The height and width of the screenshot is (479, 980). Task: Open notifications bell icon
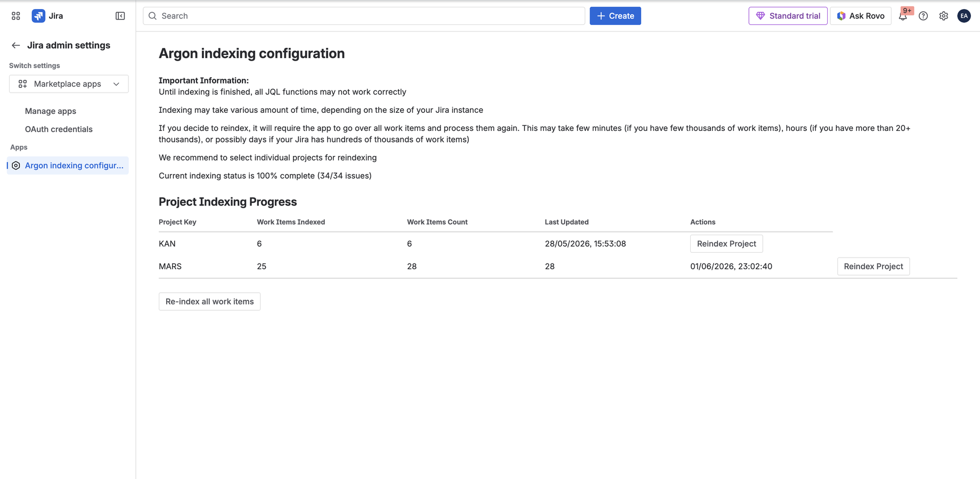point(903,16)
